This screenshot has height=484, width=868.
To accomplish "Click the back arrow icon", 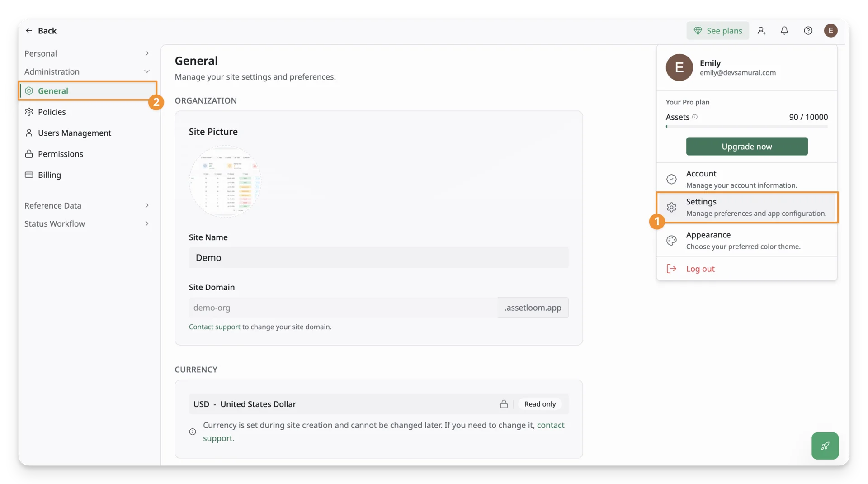I will click(29, 31).
